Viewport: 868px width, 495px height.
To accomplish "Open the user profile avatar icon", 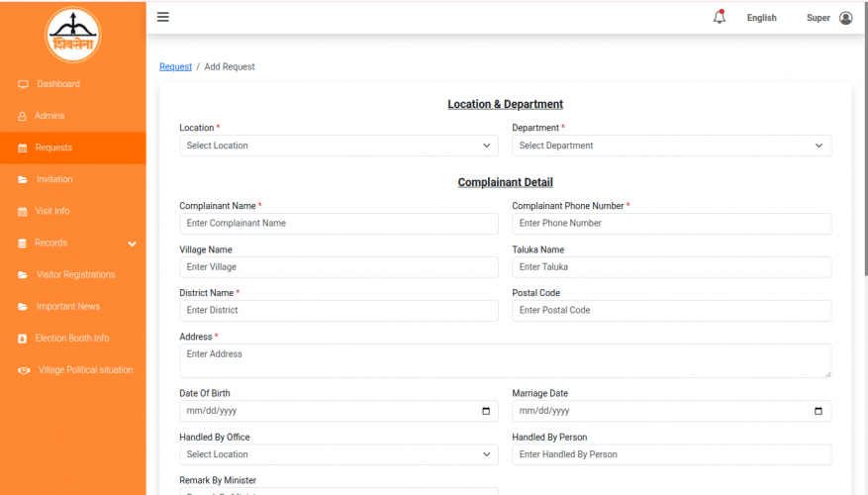I will (x=845, y=18).
